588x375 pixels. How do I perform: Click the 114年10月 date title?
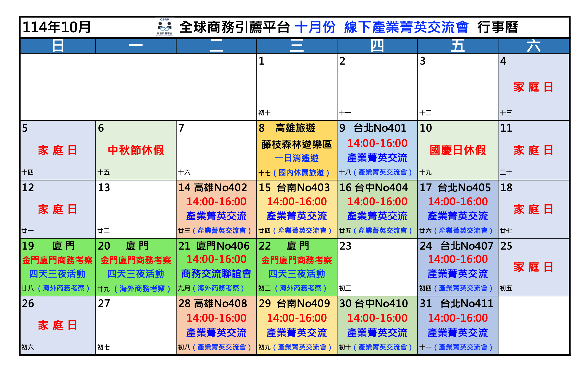pos(57,27)
